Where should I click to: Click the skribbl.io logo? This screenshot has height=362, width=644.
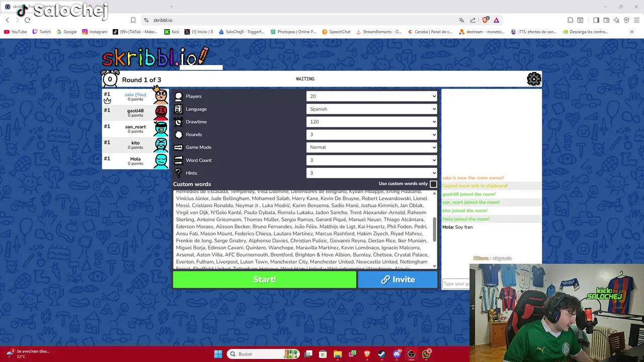(x=155, y=57)
